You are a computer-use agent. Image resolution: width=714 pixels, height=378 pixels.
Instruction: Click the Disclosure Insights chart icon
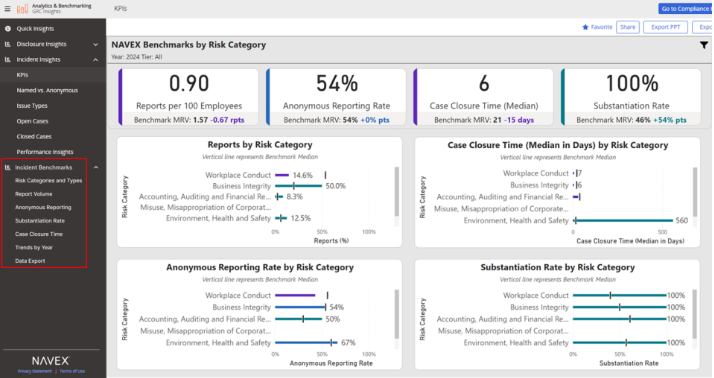click(8, 44)
